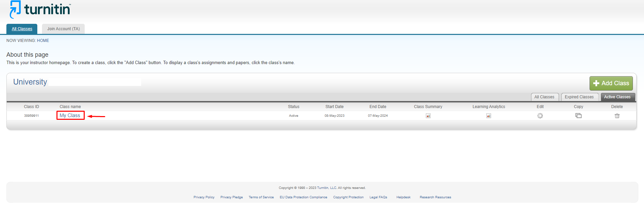Show the Expired Classes filter tab
This screenshot has width=644, height=204.
point(579,97)
